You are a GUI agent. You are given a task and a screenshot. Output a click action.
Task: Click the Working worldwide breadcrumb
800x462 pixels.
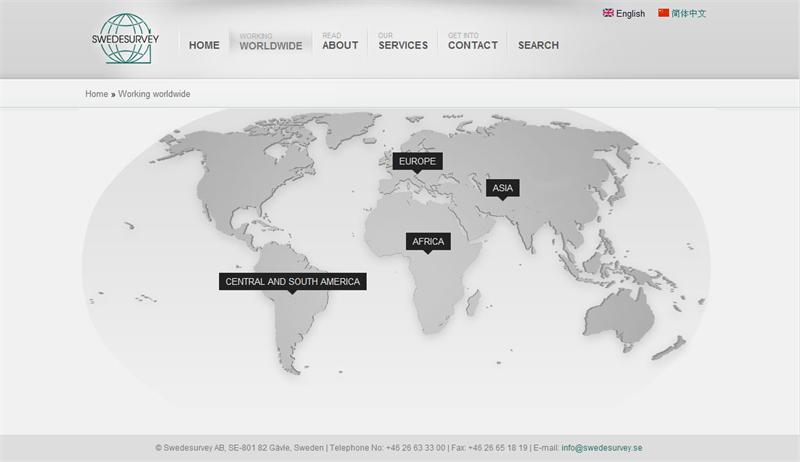point(154,94)
